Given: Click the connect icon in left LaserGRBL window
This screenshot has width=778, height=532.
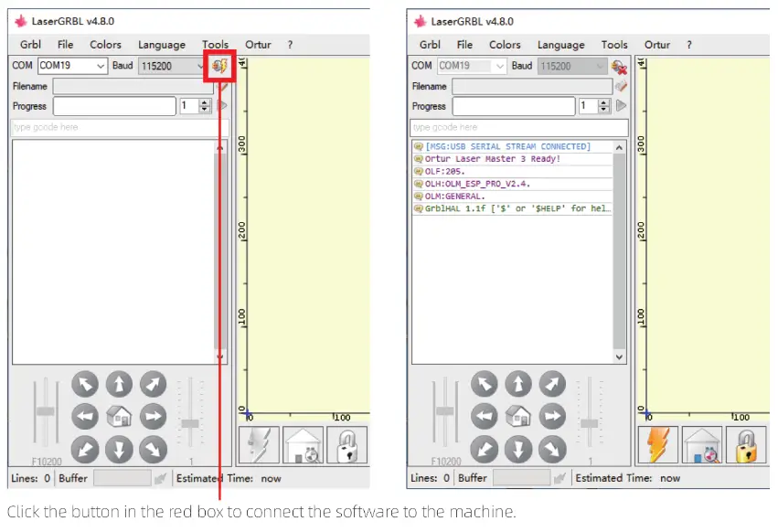Looking at the screenshot, I should coord(219,66).
